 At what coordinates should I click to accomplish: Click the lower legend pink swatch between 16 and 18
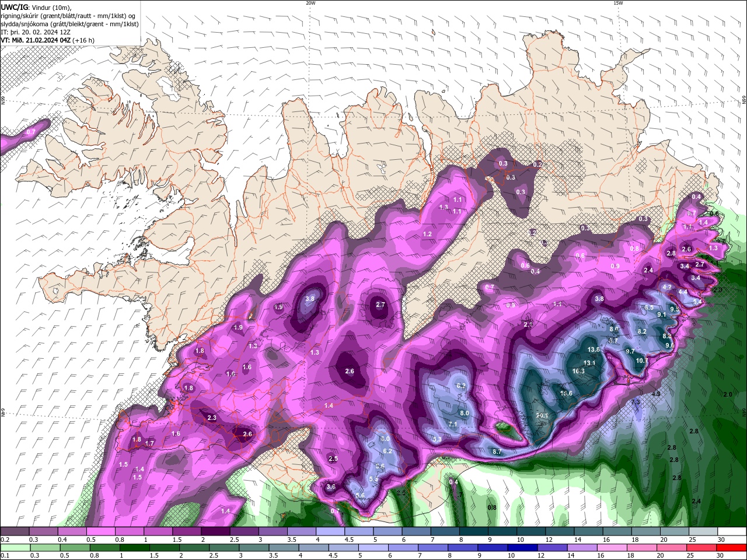[x=612, y=548]
